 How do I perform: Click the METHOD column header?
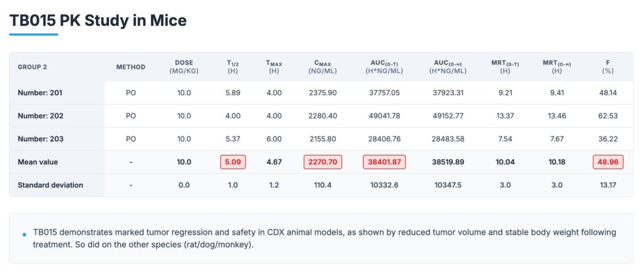pyautogui.click(x=131, y=67)
